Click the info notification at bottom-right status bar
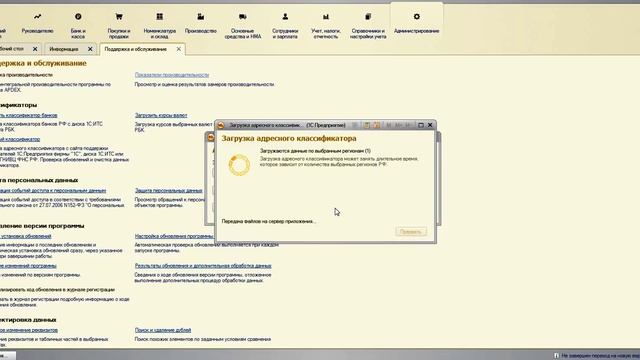 coord(596,356)
